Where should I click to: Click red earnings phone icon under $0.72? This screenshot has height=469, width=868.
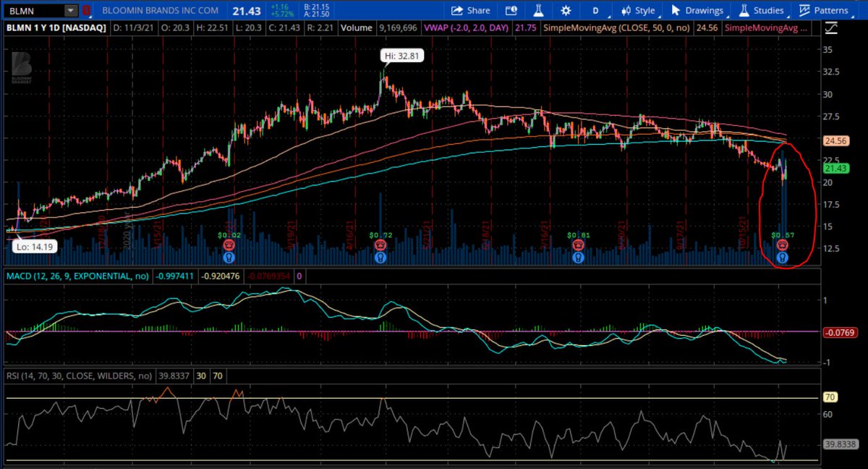coord(380,245)
